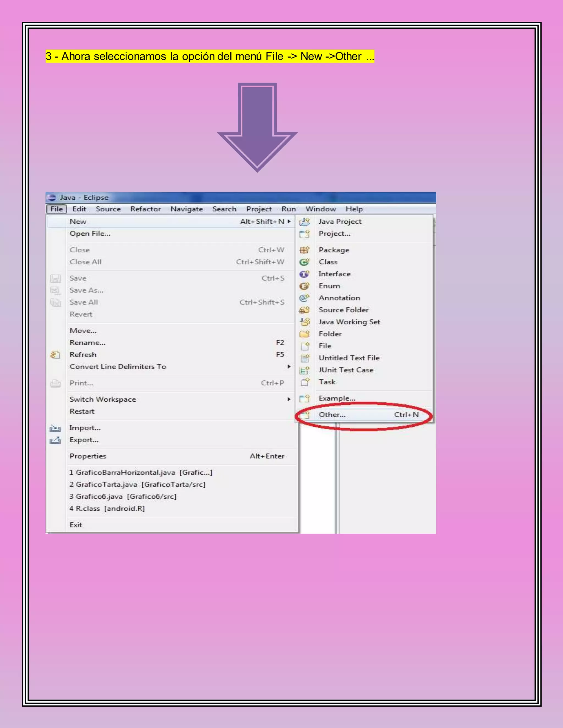The image size is (563, 728).
Task: Choose the Enum icon
Action: click(304, 286)
